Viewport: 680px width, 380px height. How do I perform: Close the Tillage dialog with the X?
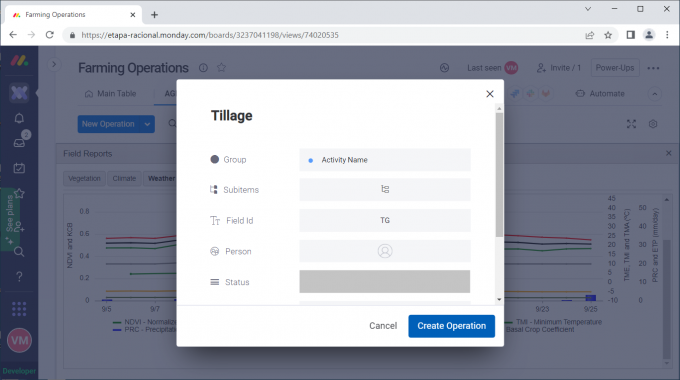490,94
